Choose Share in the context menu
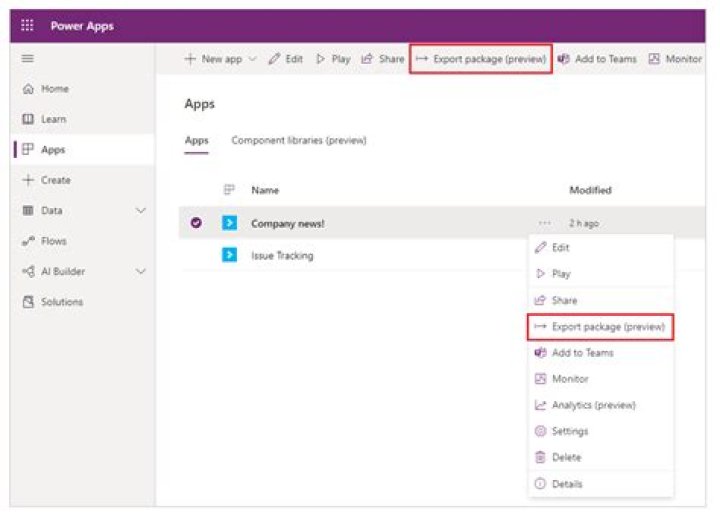720x518 pixels. 601,300
